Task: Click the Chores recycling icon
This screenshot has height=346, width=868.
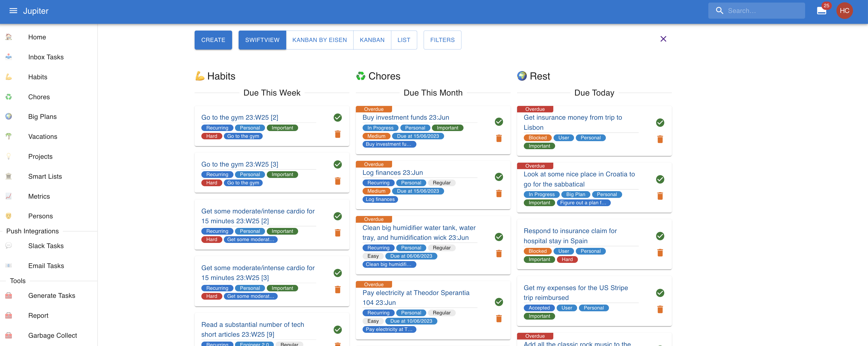Action: point(8,97)
